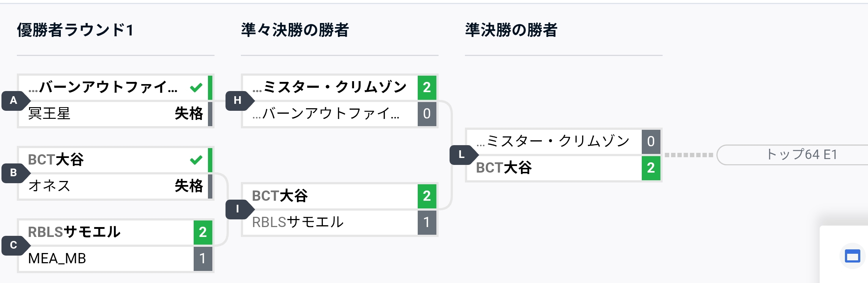Viewport: 868px width, 283px height.
Task: Click match I identifier badge
Action: pyautogui.click(x=238, y=209)
